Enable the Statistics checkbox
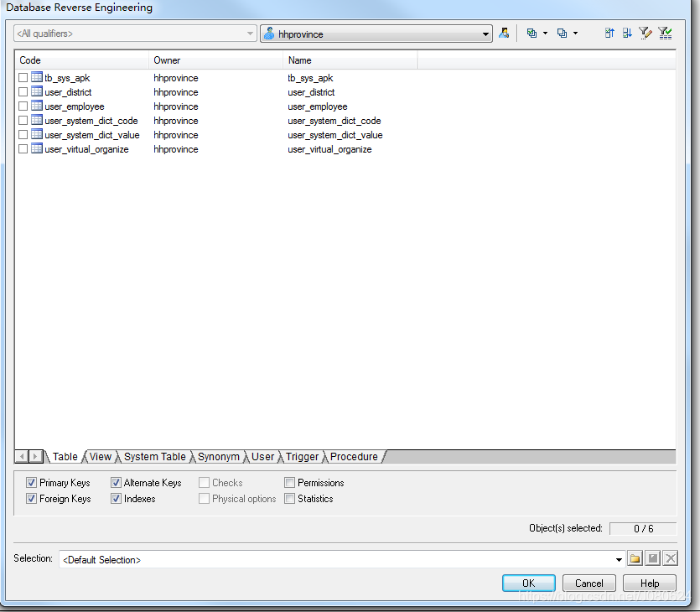Viewport: 700px width, 612px height. tap(290, 499)
